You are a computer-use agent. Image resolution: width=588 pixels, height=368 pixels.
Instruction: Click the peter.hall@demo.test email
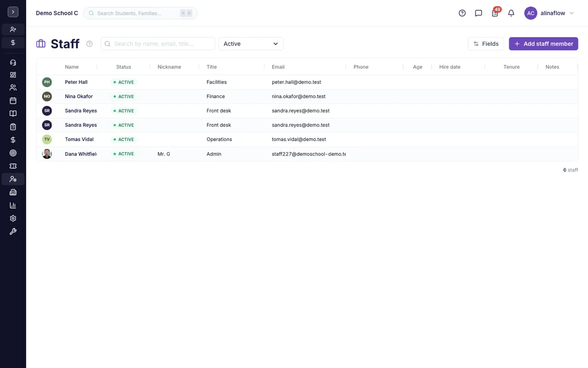coord(297,82)
